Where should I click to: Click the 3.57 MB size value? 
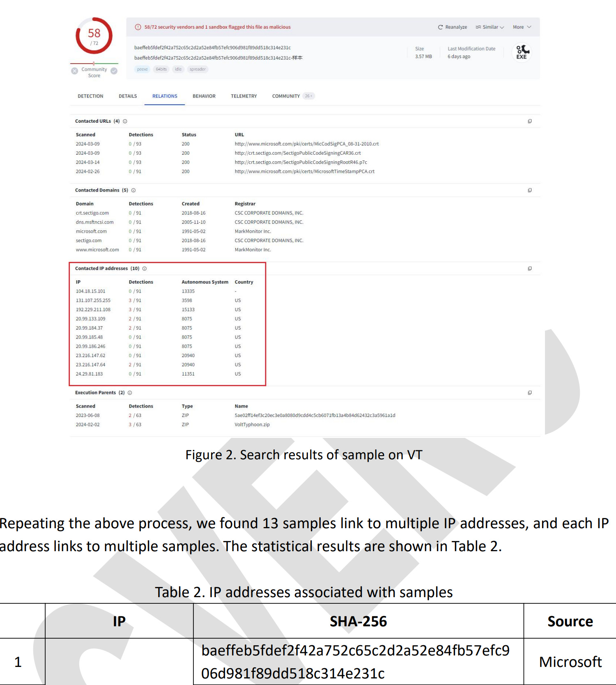click(423, 57)
